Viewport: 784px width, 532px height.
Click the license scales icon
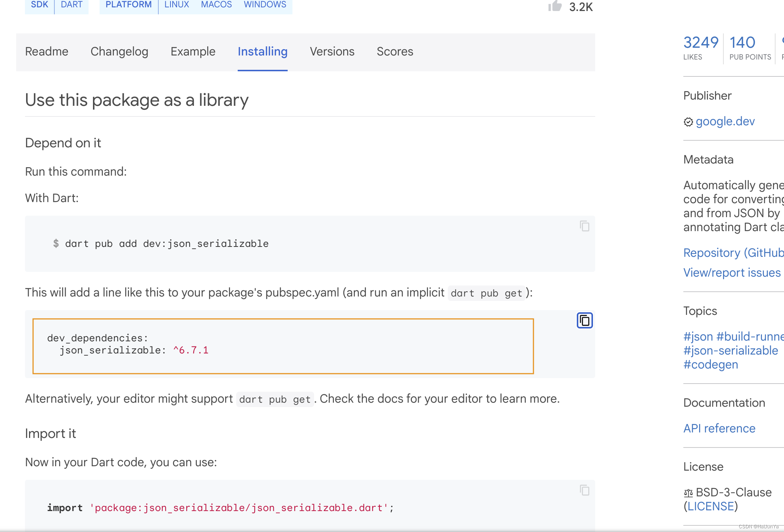(688, 493)
